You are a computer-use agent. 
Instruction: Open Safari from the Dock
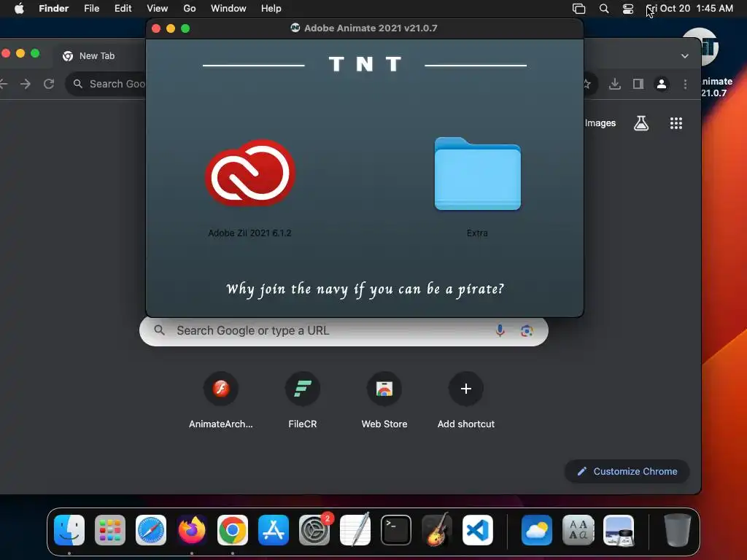[151, 530]
